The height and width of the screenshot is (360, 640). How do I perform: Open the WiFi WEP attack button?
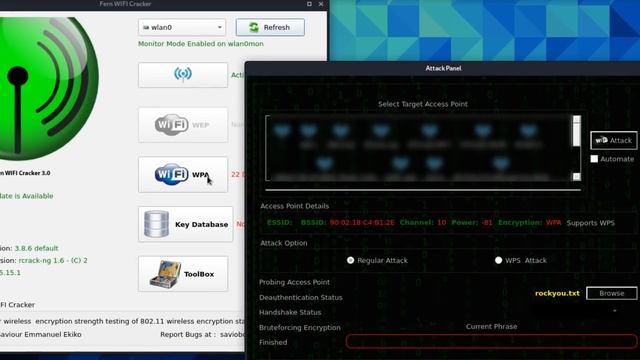pos(183,125)
